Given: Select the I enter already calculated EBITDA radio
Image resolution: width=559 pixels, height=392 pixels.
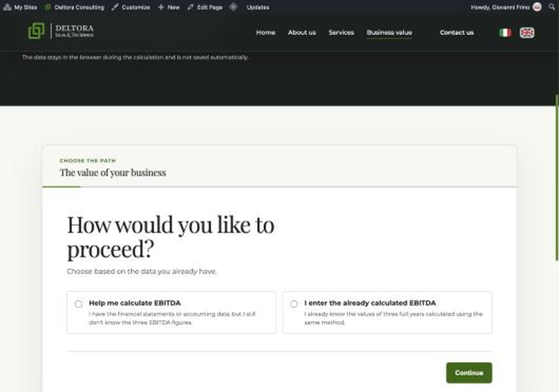Looking at the screenshot, I should pos(293,304).
